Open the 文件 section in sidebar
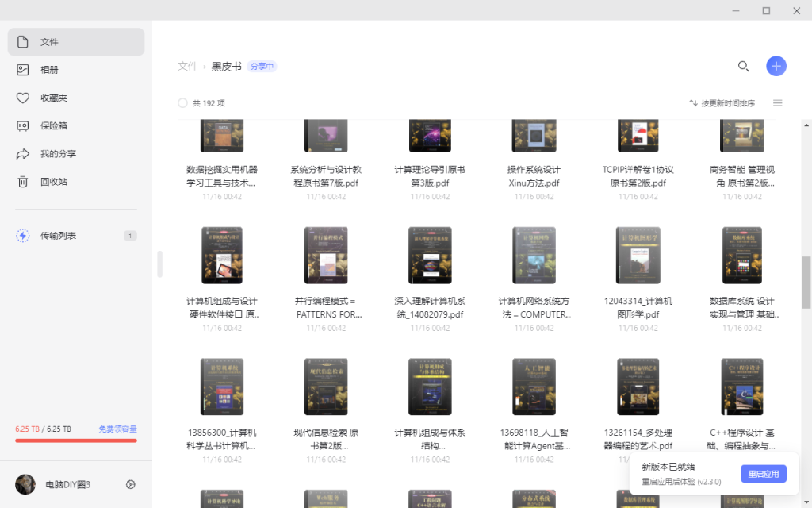The width and height of the screenshot is (812, 508). [76, 42]
